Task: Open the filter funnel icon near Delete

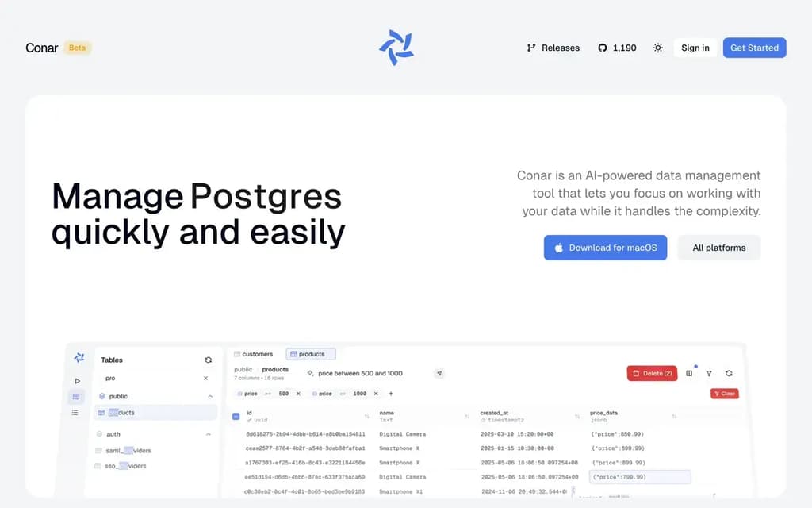Action: click(x=710, y=373)
